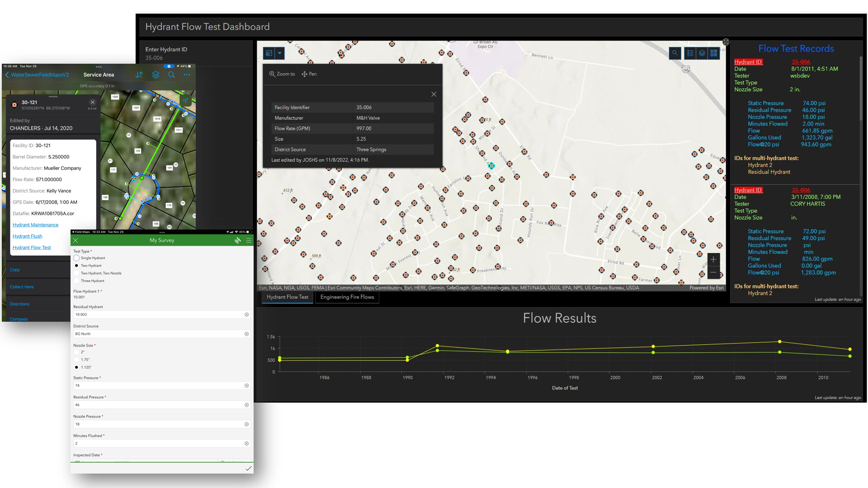Open the dashboard map layers panel
This screenshot has height=488, width=868.
702,53
